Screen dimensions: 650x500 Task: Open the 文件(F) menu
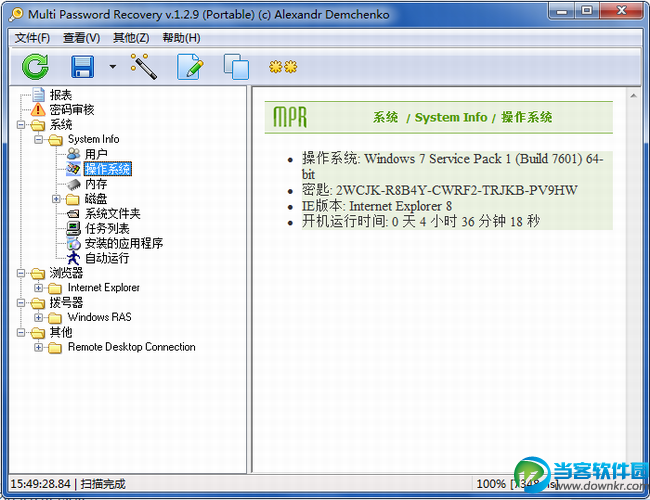(32, 38)
